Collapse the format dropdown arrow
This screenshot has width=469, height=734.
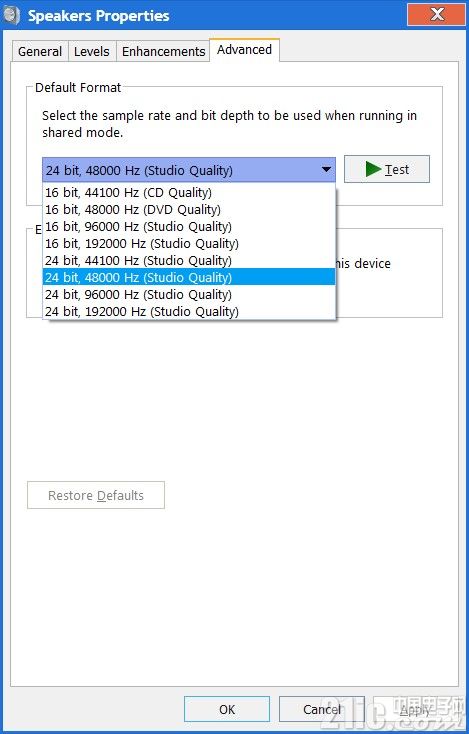coord(327,170)
